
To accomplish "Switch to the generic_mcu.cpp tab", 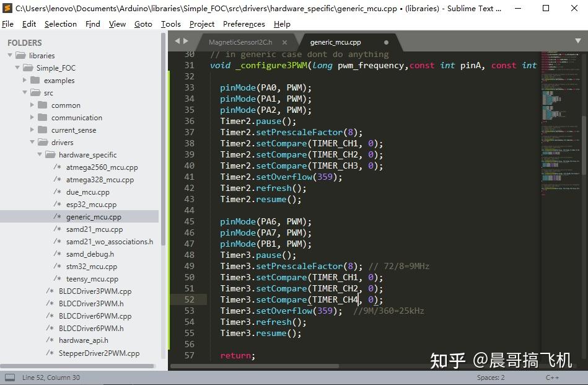I will (335, 43).
